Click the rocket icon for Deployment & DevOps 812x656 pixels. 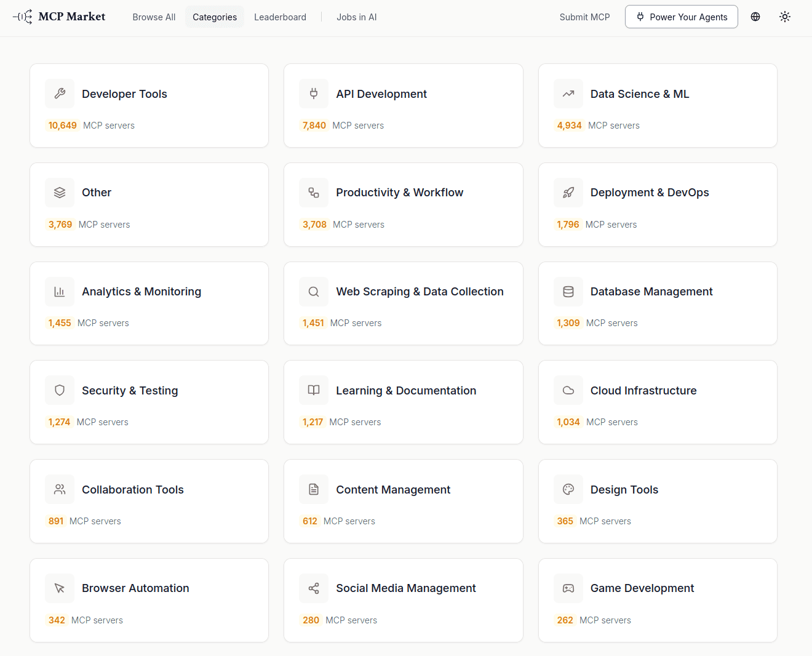[568, 193]
